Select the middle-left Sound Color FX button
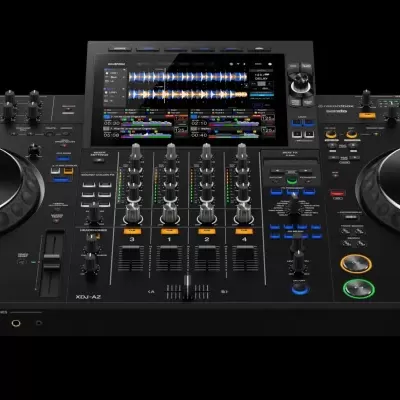Image resolution: width=400 pixels, height=400 pixels. (x=88, y=194)
